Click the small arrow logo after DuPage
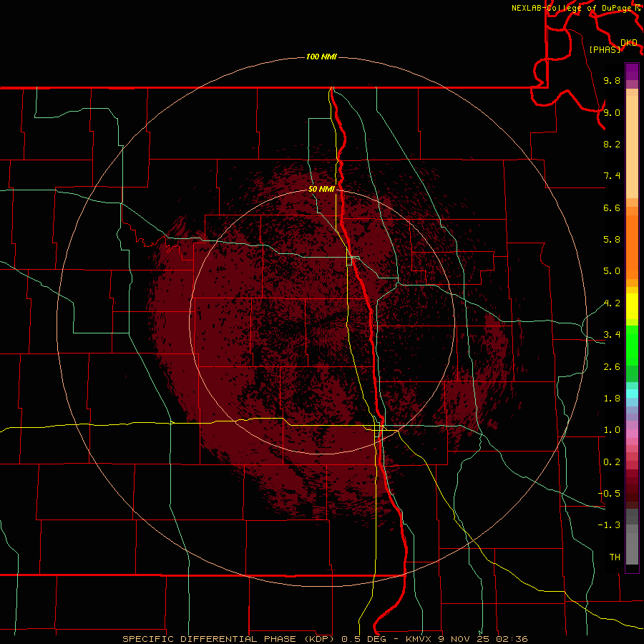The width and height of the screenshot is (644, 644). point(638,8)
